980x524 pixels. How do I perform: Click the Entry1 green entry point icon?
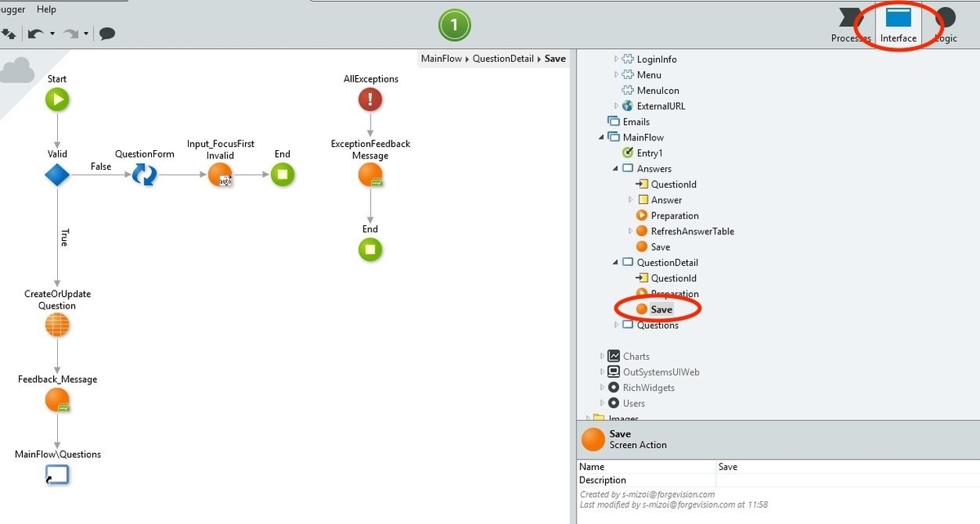coord(627,153)
